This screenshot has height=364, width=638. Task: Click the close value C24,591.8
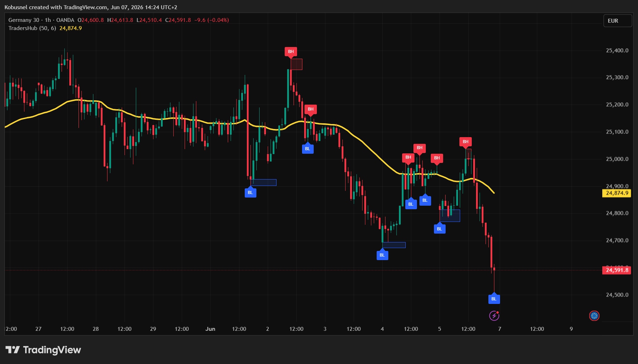click(x=178, y=20)
